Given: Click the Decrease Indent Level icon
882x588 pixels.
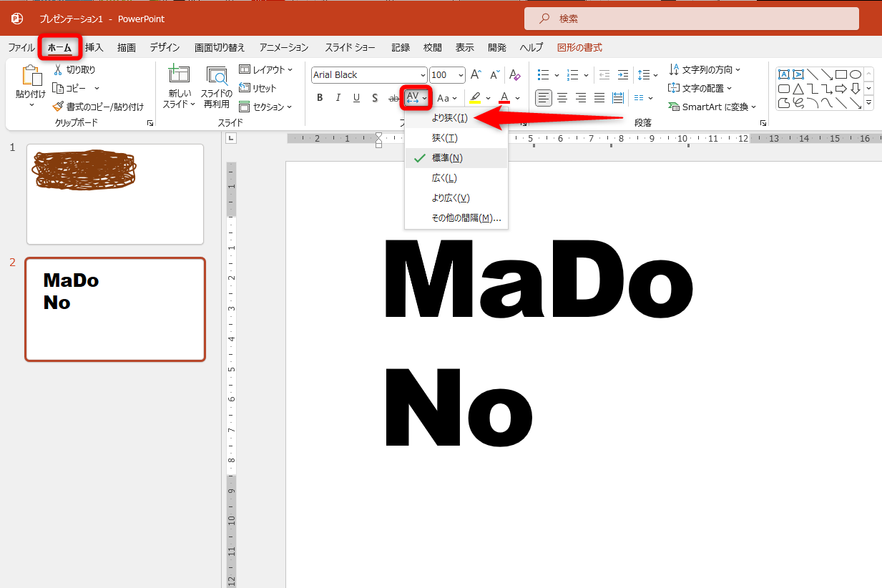Looking at the screenshot, I should click(x=604, y=75).
